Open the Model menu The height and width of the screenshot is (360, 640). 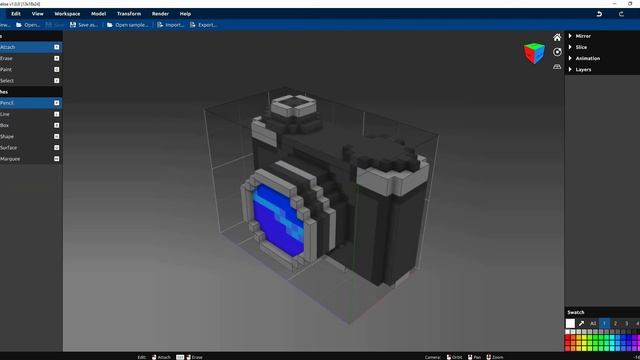tap(98, 14)
